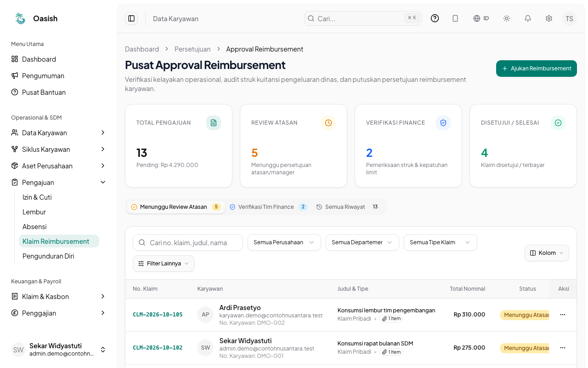588x368 pixels.
Task: Switch to Semua Riwayat tab
Action: click(349, 207)
